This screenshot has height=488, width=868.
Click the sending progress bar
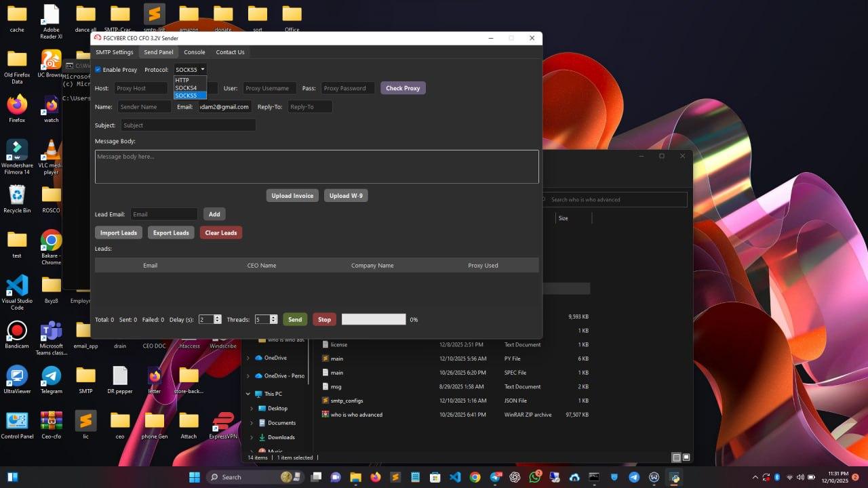pos(374,319)
